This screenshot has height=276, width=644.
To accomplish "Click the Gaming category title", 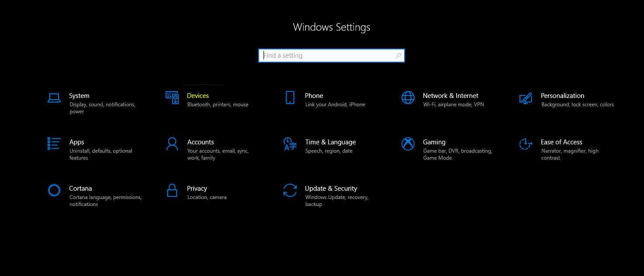I will [x=434, y=142].
